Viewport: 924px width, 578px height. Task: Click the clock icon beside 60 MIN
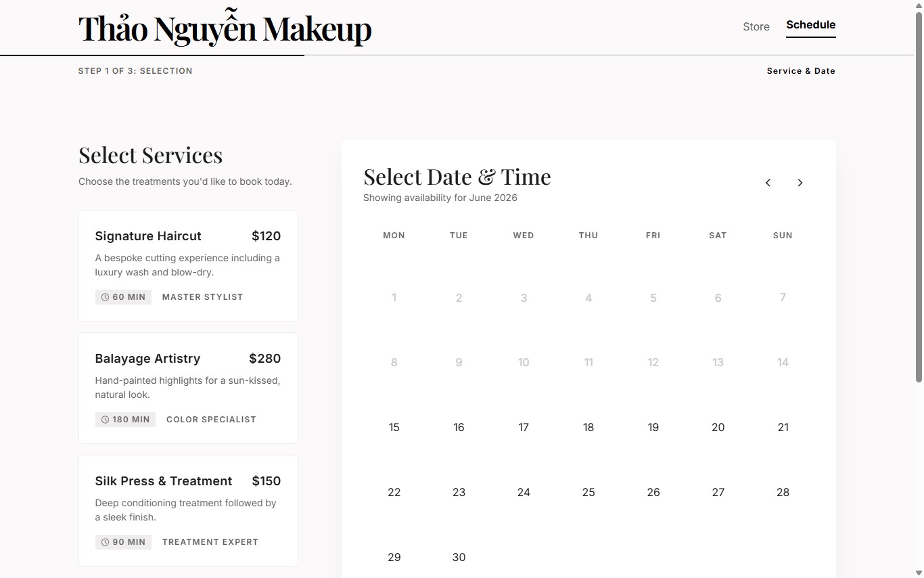click(105, 297)
